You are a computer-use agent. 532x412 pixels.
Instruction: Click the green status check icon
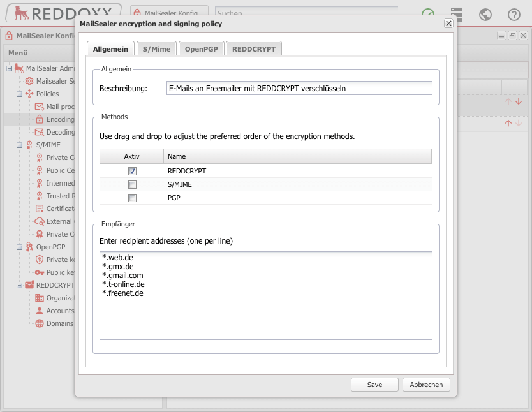click(x=428, y=13)
